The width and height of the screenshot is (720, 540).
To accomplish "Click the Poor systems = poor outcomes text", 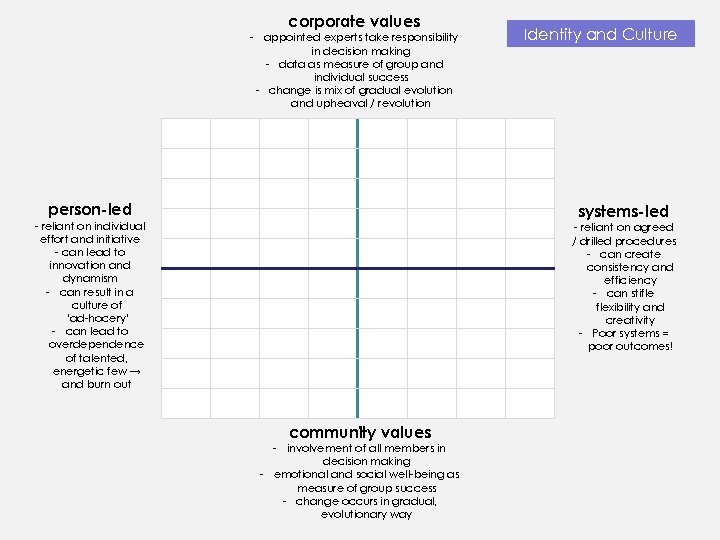I will tap(630, 340).
